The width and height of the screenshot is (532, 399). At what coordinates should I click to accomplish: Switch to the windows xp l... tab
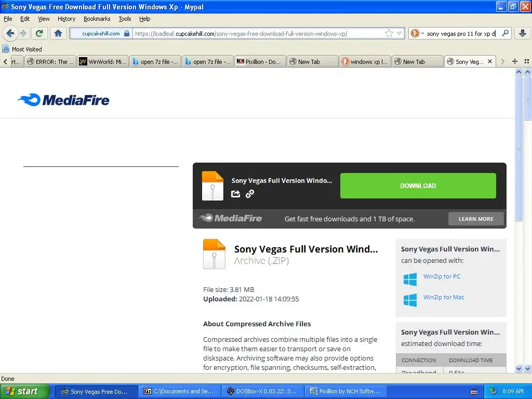click(365, 62)
